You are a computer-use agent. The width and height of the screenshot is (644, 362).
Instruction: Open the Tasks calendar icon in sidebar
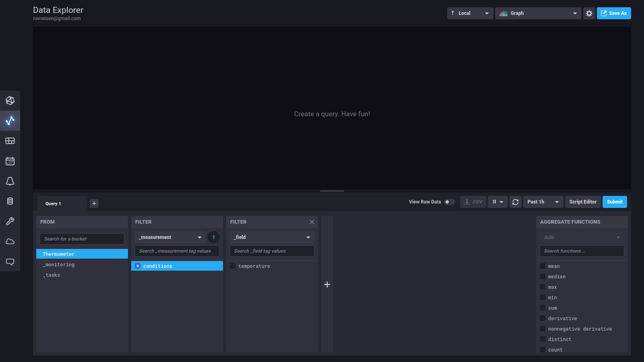point(10,161)
